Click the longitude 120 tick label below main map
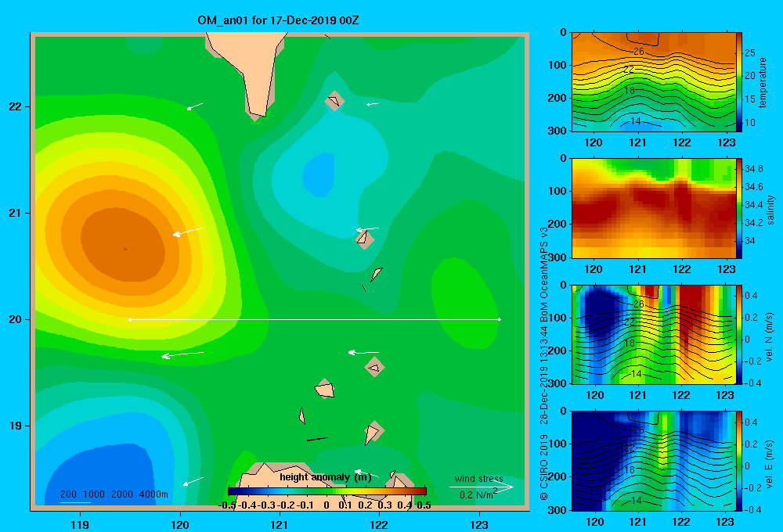The width and height of the screenshot is (783, 532). [180, 524]
